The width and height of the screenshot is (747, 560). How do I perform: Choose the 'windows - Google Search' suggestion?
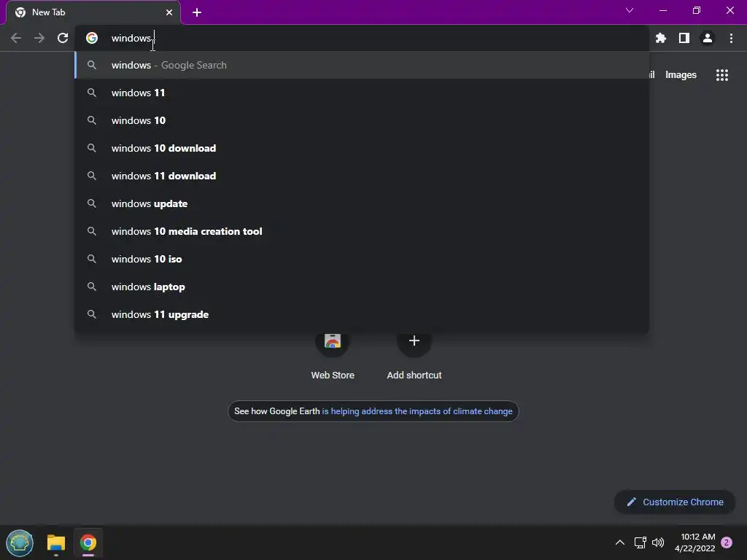(x=362, y=65)
